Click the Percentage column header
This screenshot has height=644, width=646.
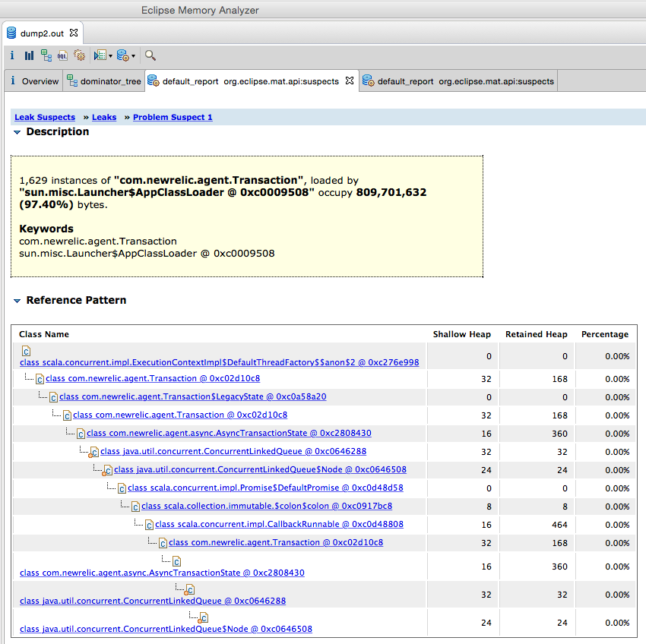coord(605,334)
